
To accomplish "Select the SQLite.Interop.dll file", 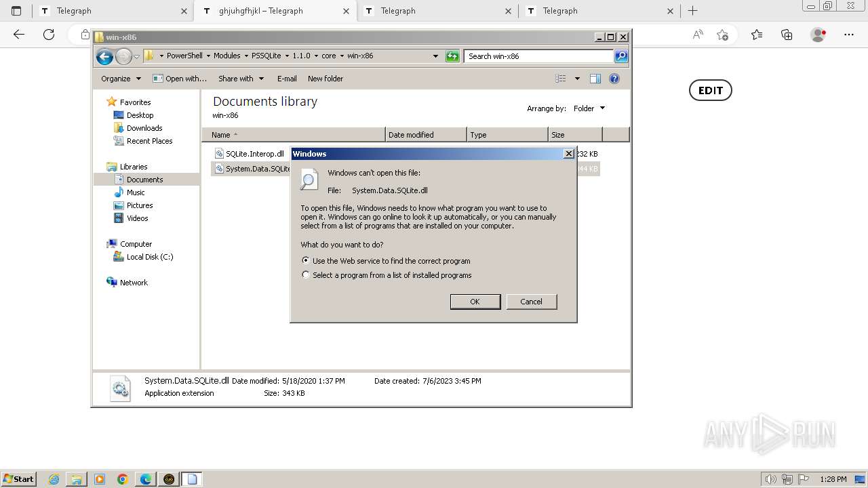I will (x=249, y=154).
